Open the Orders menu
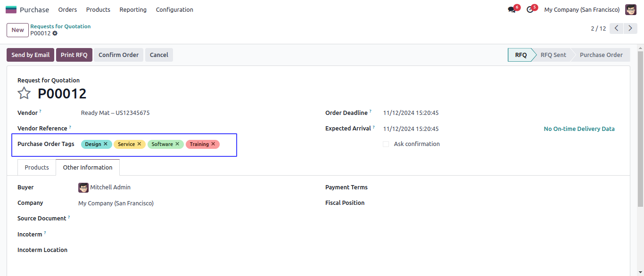The image size is (644, 276). (67, 9)
